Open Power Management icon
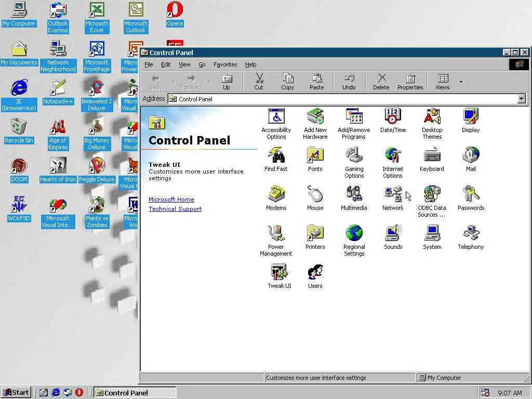This screenshot has width=532, height=399. tap(276, 241)
